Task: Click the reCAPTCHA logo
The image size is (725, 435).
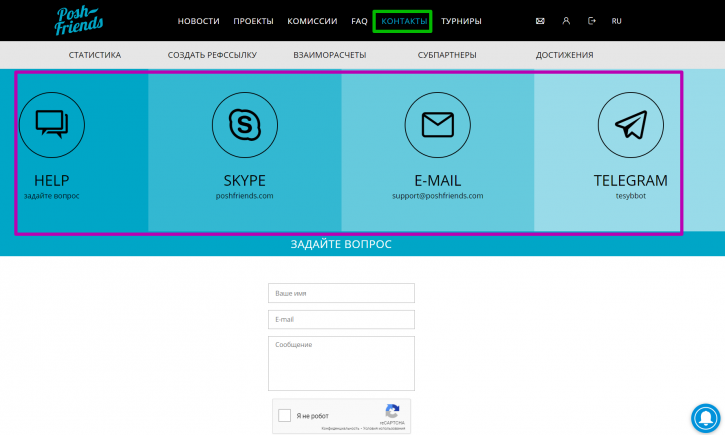Action: [392, 411]
